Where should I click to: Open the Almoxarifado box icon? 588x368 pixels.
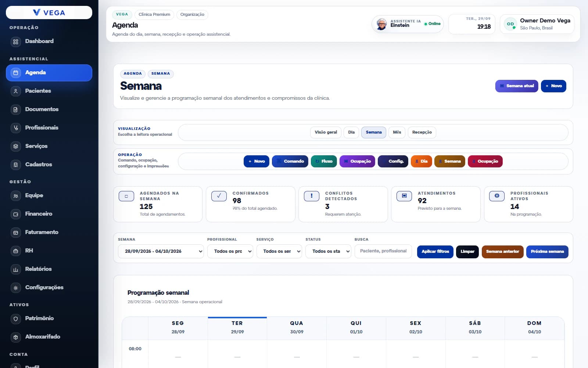pos(15,337)
